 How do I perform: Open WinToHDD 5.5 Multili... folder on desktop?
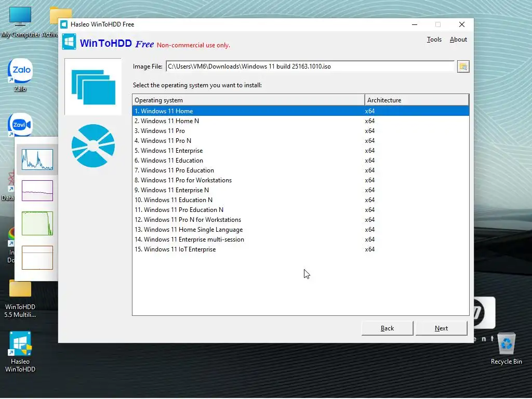[x=20, y=300]
